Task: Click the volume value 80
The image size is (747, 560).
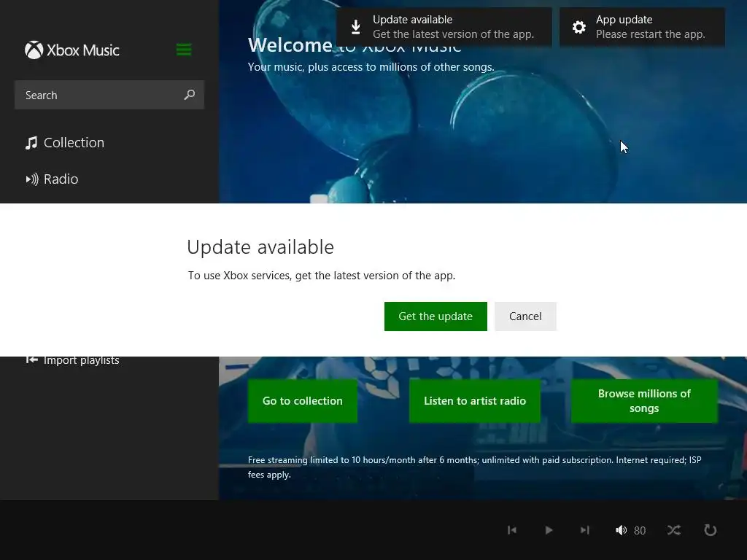Action: click(640, 531)
